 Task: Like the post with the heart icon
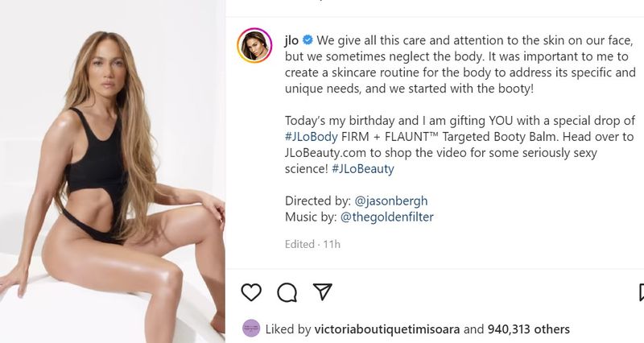point(251,291)
